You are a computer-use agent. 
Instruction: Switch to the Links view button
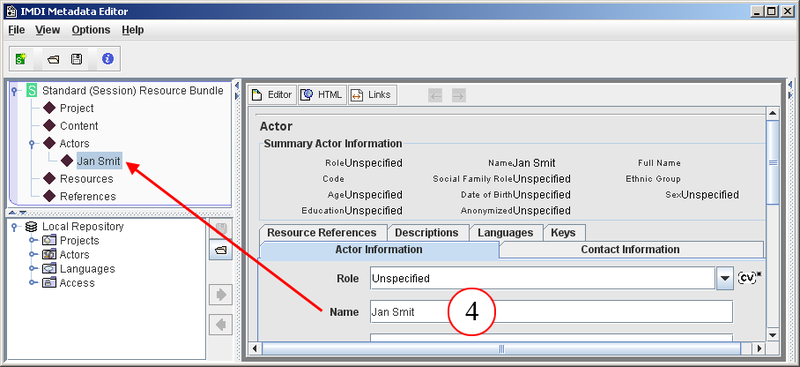click(372, 95)
